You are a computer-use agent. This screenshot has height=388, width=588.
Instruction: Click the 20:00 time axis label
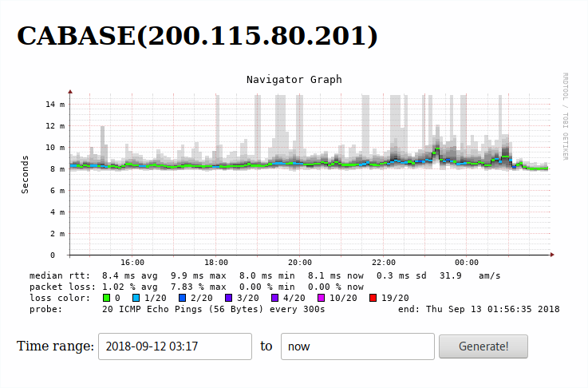(x=299, y=263)
